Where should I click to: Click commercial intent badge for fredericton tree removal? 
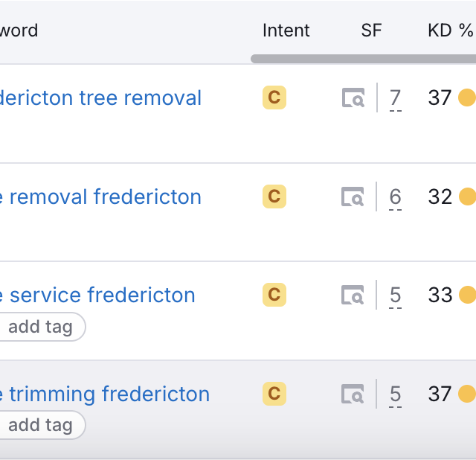coord(274,98)
